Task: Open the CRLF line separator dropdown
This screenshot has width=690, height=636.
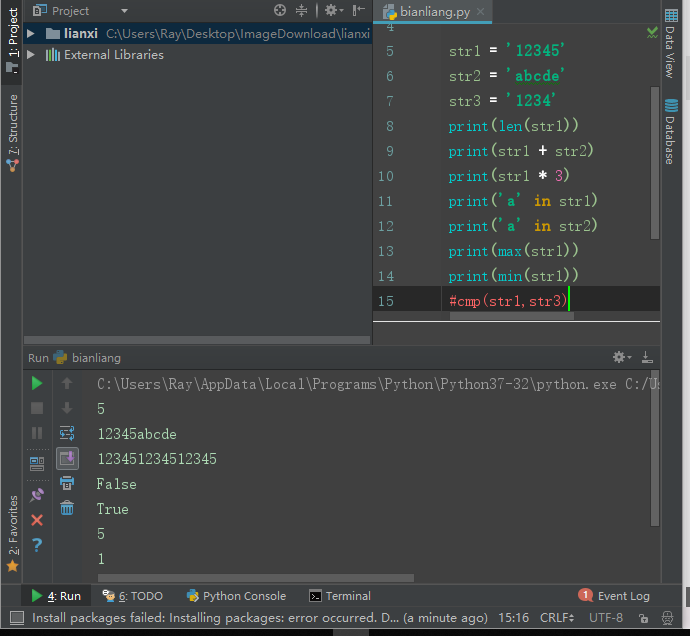Action: click(557, 618)
